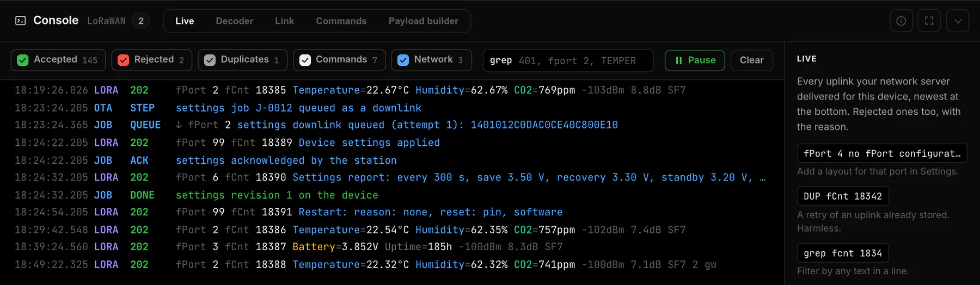Collapse the console with the chevron button
This screenshot has width=980, height=285.
click(958, 21)
